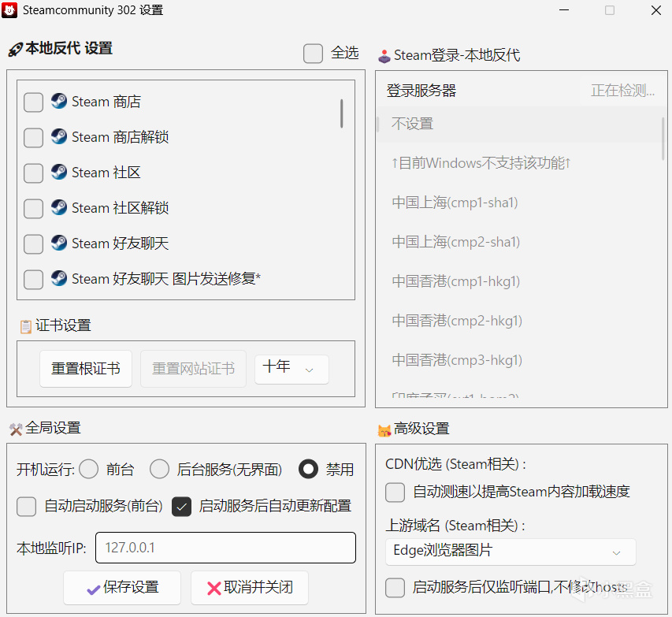The height and width of the screenshot is (617, 672).
Task: Click the 重置网站证书 button
Action: (193, 369)
